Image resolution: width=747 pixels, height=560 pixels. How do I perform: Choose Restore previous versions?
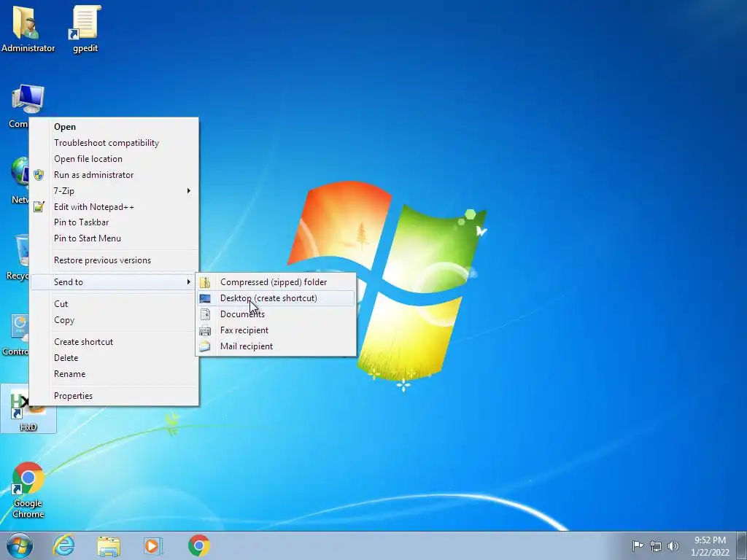pos(115,260)
